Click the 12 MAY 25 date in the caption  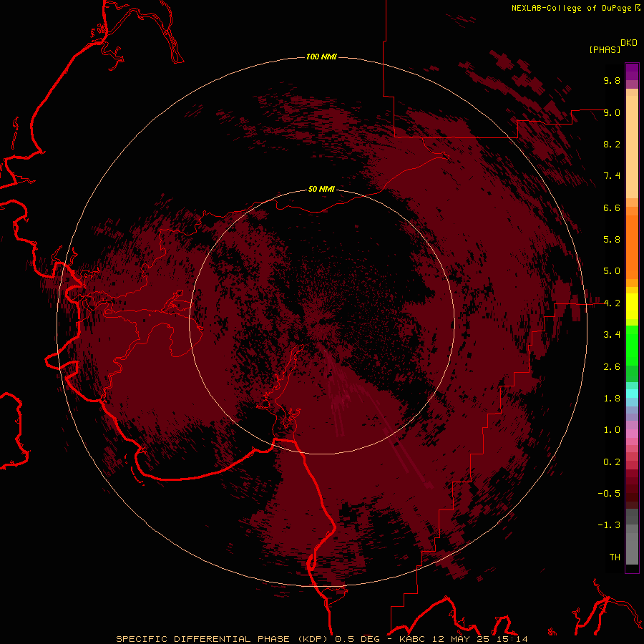pos(462,639)
